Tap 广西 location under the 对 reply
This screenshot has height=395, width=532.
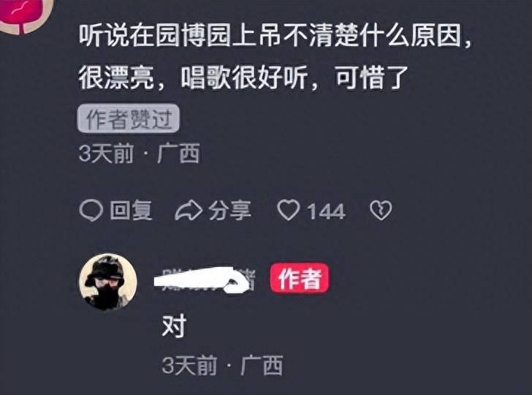262,366
